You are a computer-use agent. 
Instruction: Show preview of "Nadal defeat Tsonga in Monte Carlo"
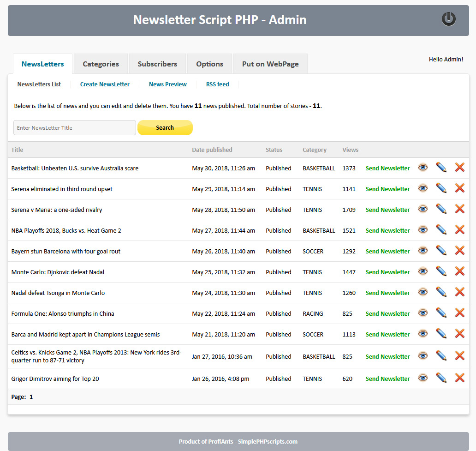pos(422,292)
